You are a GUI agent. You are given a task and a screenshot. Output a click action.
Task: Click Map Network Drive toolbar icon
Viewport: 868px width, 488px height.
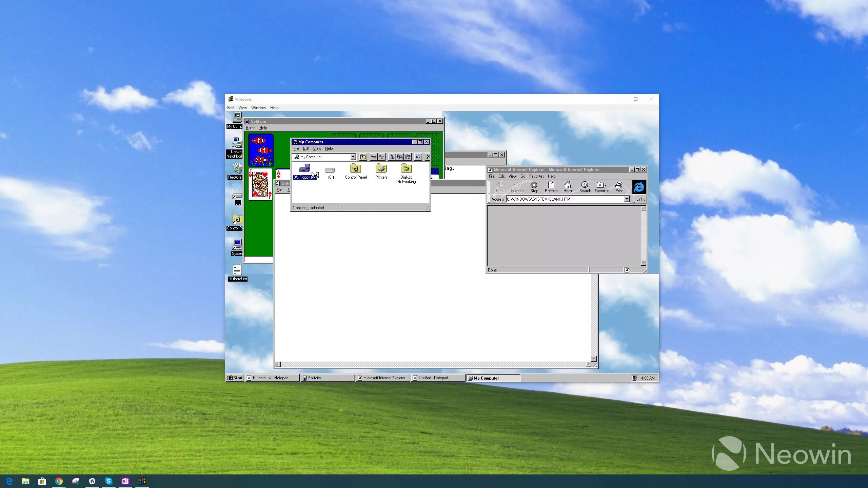(x=373, y=157)
